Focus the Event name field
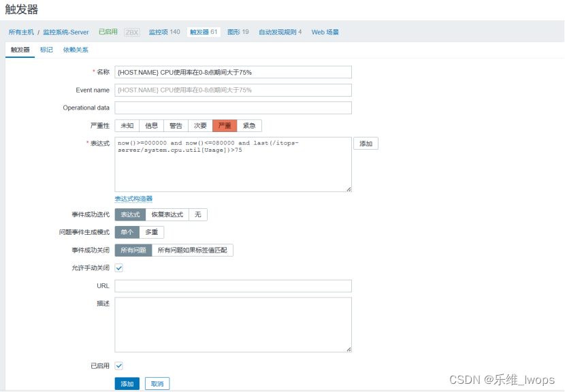 pos(233,90)
